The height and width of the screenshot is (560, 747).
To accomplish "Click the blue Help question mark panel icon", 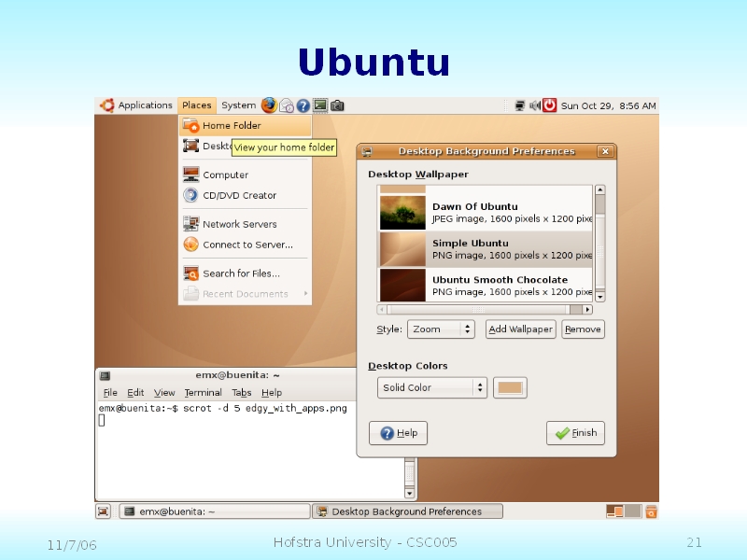I will pyautogui.click(x=303, y=105).
